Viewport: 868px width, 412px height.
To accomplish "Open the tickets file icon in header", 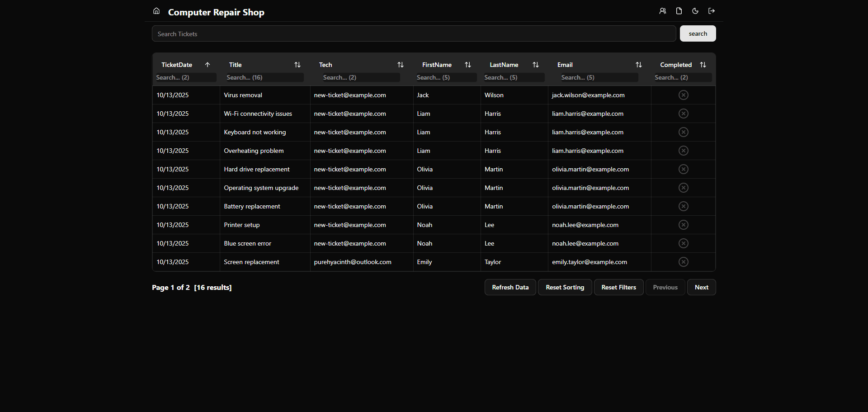I will tap(679, 11).
